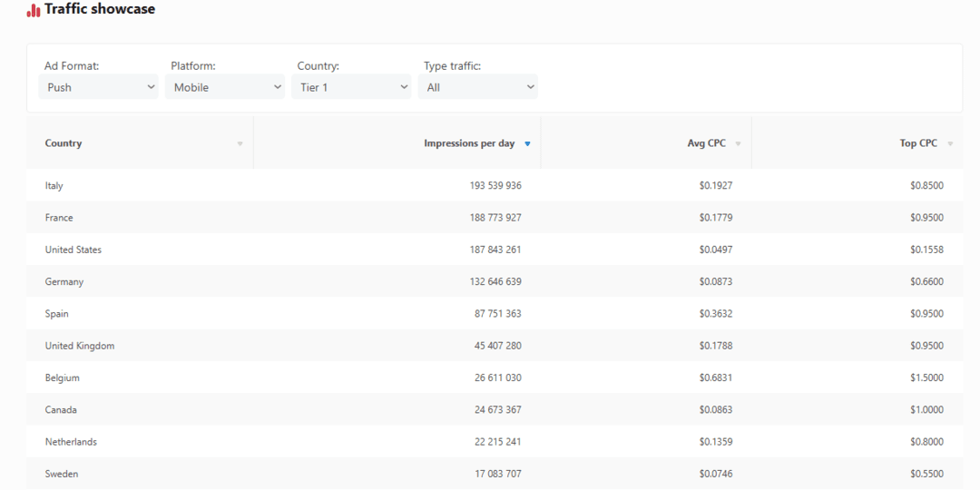Screen dimensions: 980x490
Task: Click the Traffic showcase heading
Action: pos(100,9)
